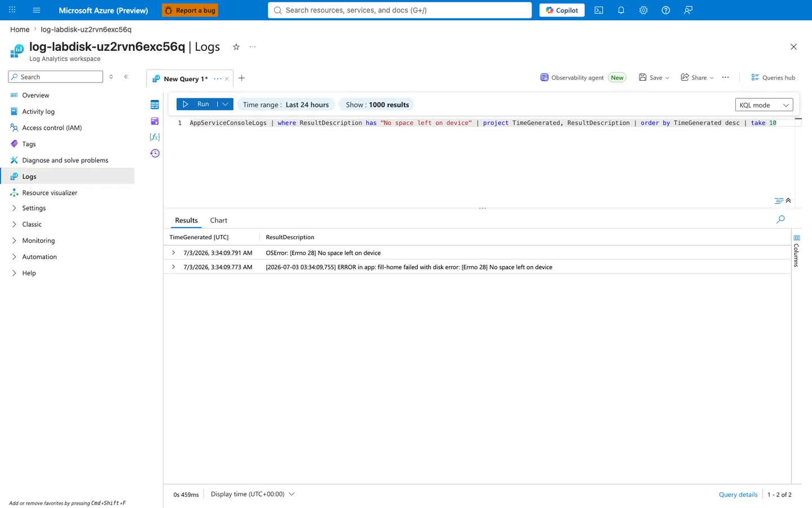Viewport: 812px width, 508px height.
Task: Change the Time range Last 24 hours
Action: (x=286, y=104)
